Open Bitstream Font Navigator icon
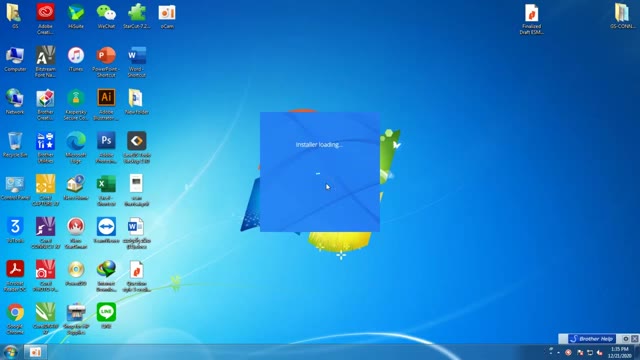This screenshot has width=640, height=360. click(45, 61)
